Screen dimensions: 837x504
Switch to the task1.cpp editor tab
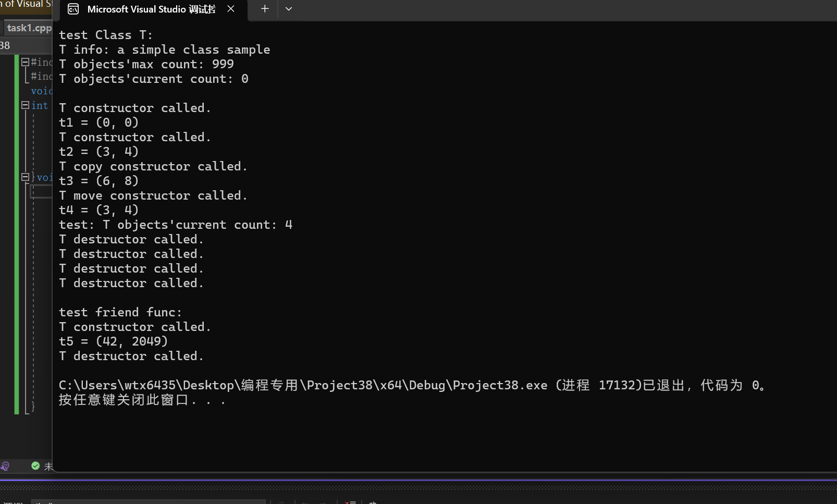pos(29,28)
